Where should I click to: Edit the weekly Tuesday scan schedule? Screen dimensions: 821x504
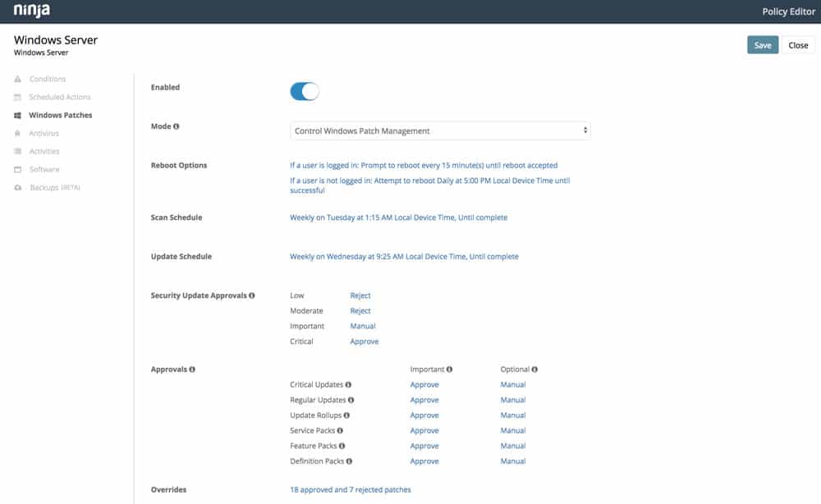[x=397, y=217]
